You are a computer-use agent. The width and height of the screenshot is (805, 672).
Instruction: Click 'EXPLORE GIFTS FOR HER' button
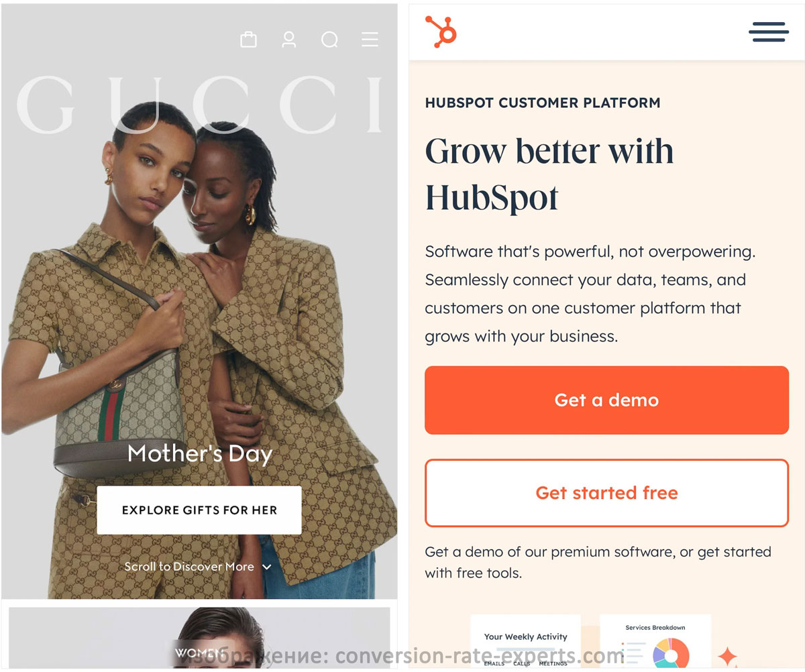[199, 510]
